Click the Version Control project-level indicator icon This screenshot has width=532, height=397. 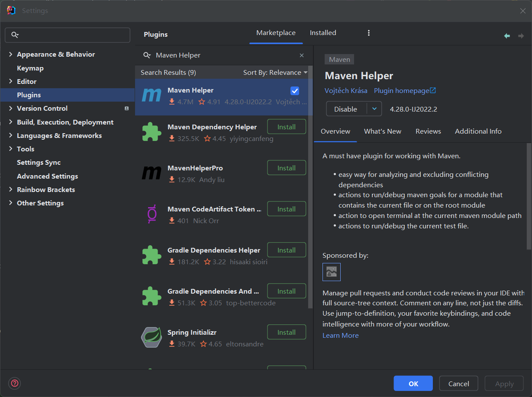126,109
